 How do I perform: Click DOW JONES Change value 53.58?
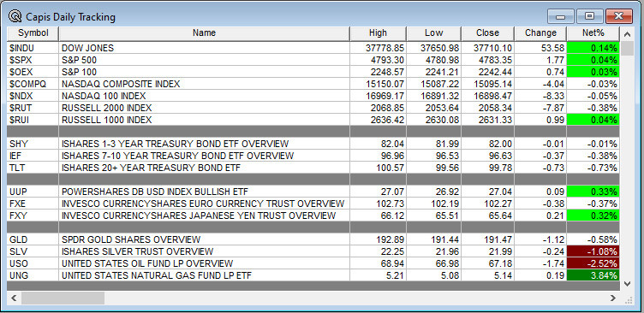point(540,48)
